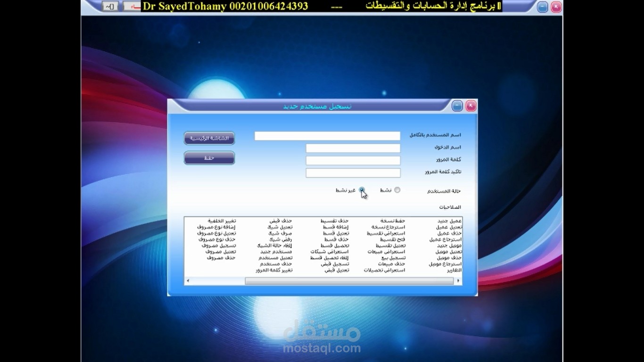
Task: Select permission إضافة قسط
Action: tap(336, 227)
